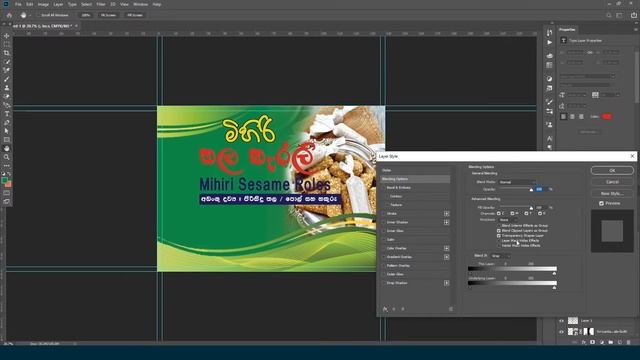The width and height of the screenshot is (640, 360).
Task: Click the Opacity slider handle
Action: click(x=531, y=190)
